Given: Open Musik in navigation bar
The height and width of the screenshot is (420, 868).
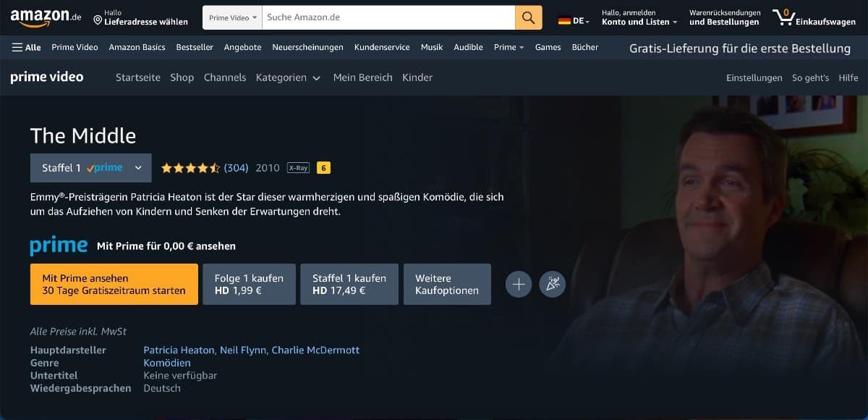Looking at the screenshot, I should [x=432, y=47].
